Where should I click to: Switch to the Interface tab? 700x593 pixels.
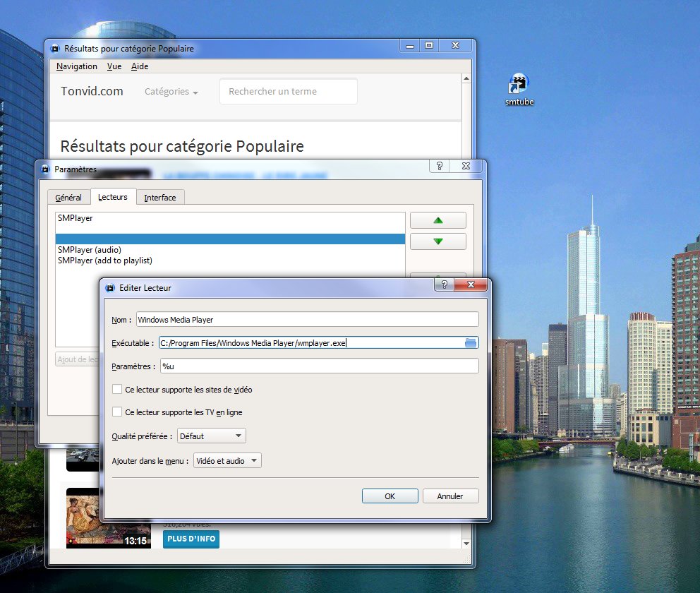159,198
